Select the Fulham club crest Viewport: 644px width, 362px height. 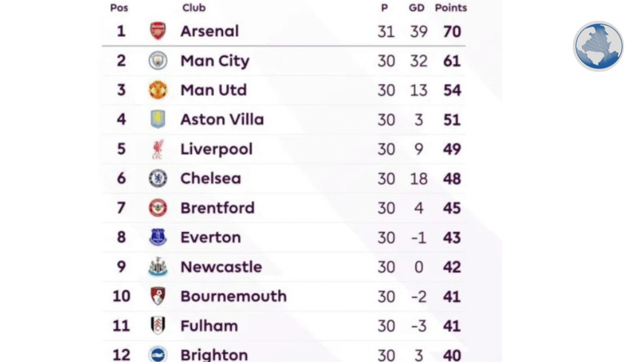pos(158,326)
